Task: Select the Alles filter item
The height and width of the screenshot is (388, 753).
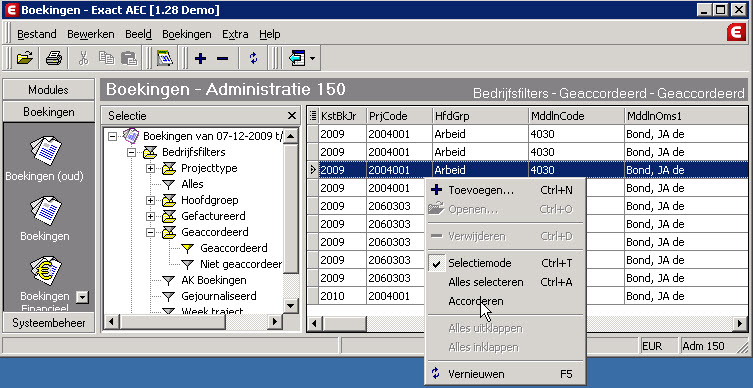Action: click(x=192, y=184)
